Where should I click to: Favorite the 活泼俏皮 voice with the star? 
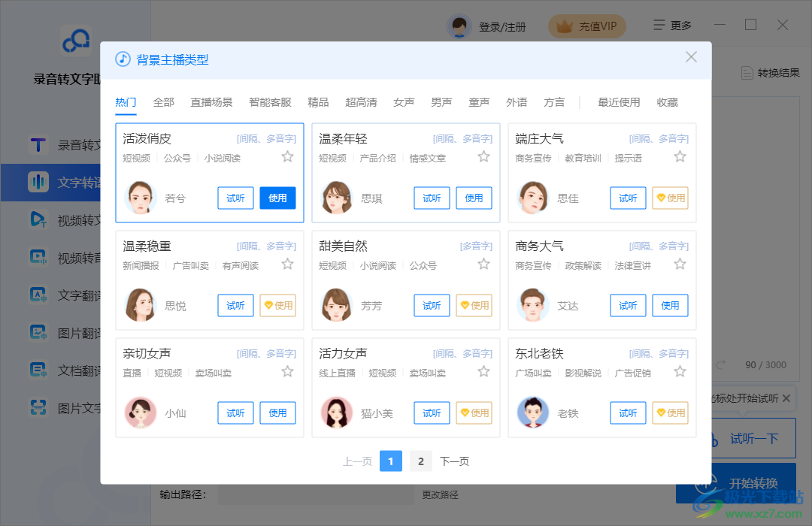tap(287, 156)
